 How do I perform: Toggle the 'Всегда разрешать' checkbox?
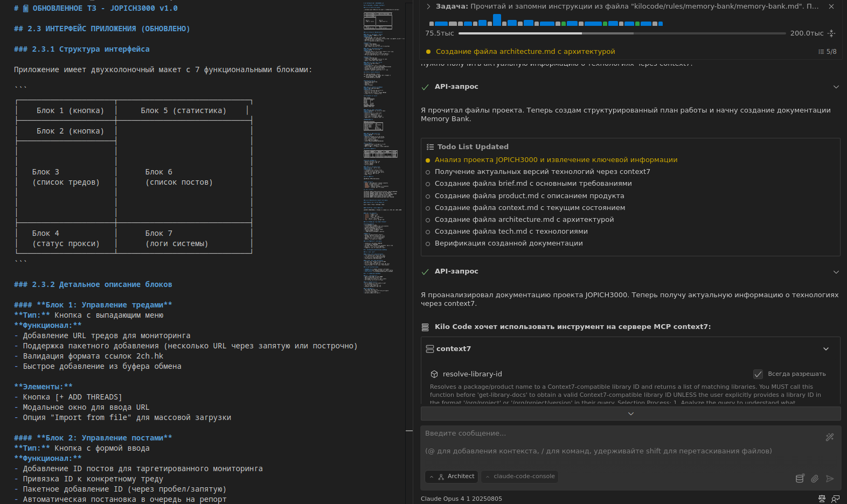[758, 374]
